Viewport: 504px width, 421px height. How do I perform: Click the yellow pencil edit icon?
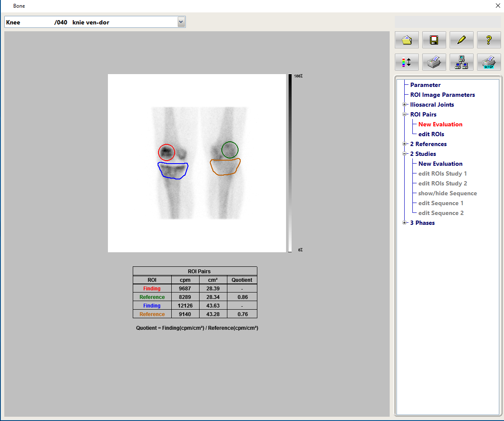(x=461, y=40)
